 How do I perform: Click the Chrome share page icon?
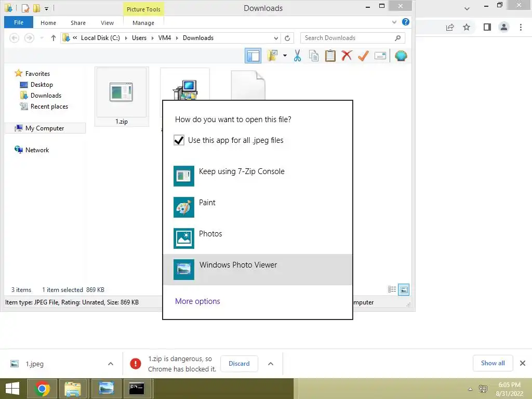(450, 27)
